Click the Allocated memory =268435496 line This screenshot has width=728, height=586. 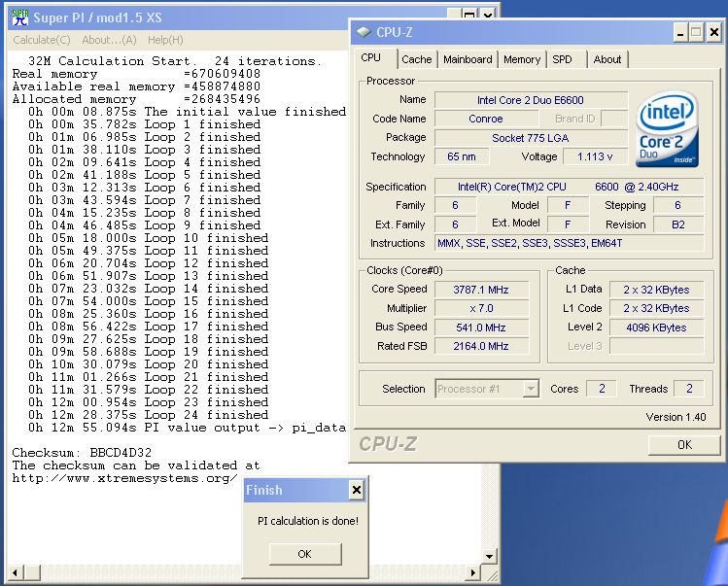coord(136,99)
